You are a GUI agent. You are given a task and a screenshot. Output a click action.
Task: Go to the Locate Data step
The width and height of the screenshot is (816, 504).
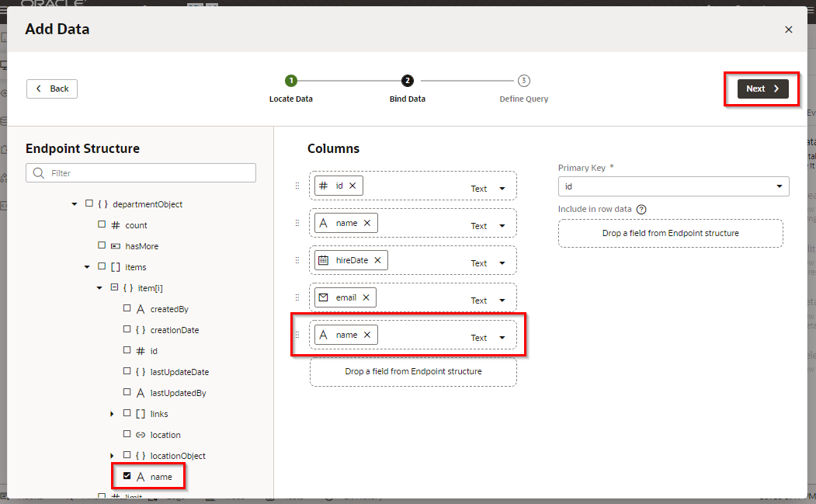point(290,81)
